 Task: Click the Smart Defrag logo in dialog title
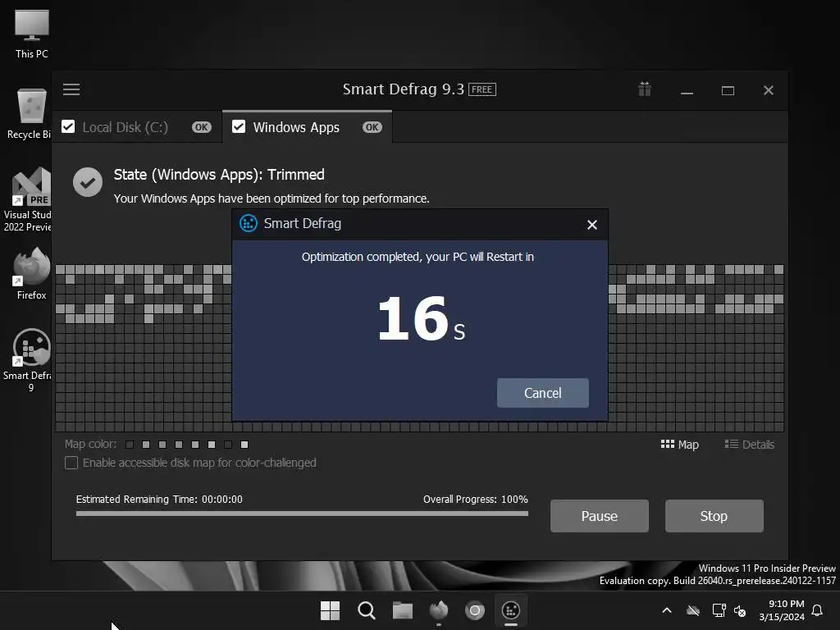(248, 223)
